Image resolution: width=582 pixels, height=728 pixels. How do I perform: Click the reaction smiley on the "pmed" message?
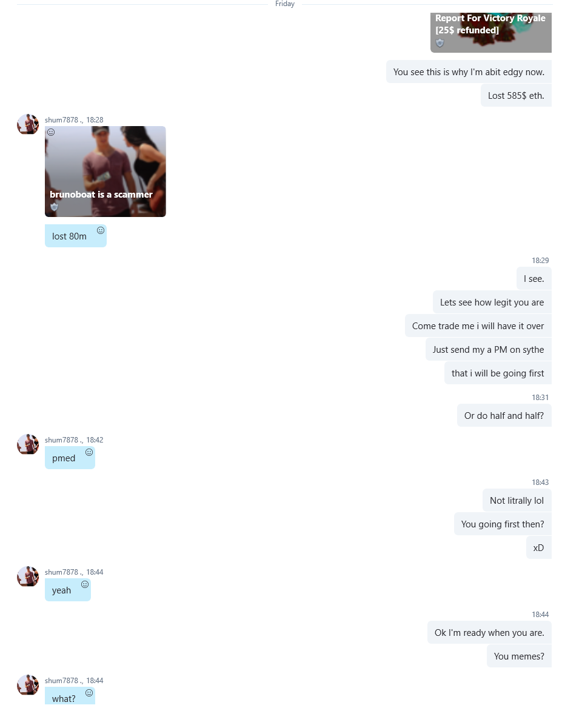click(89, 452)
